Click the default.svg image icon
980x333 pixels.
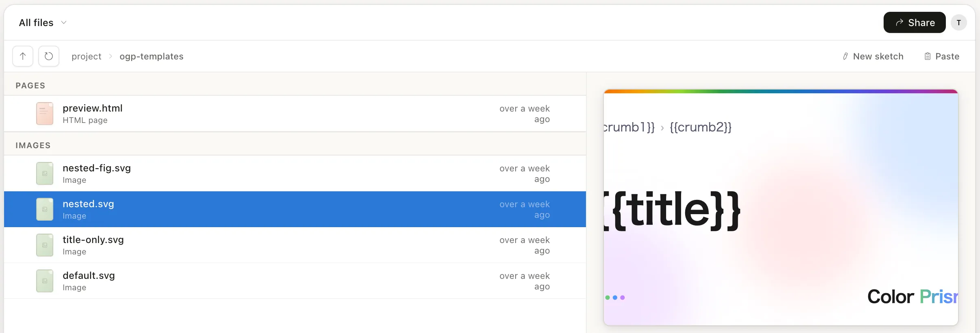coord(45,281)
